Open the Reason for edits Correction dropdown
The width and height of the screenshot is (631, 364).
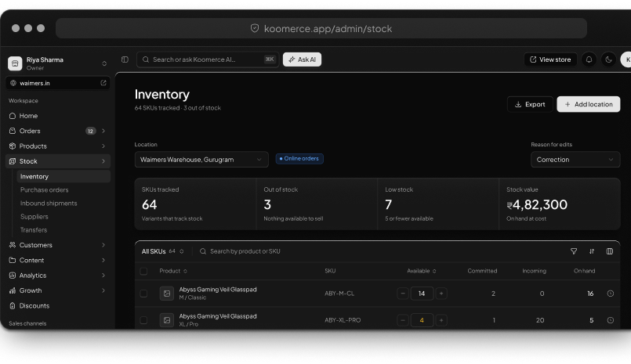coord(575,160)
